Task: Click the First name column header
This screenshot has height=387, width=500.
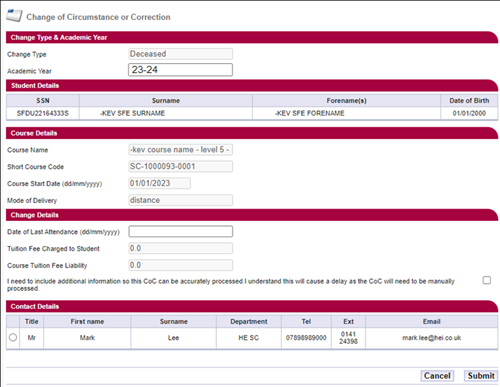Action: click(87, 322)
